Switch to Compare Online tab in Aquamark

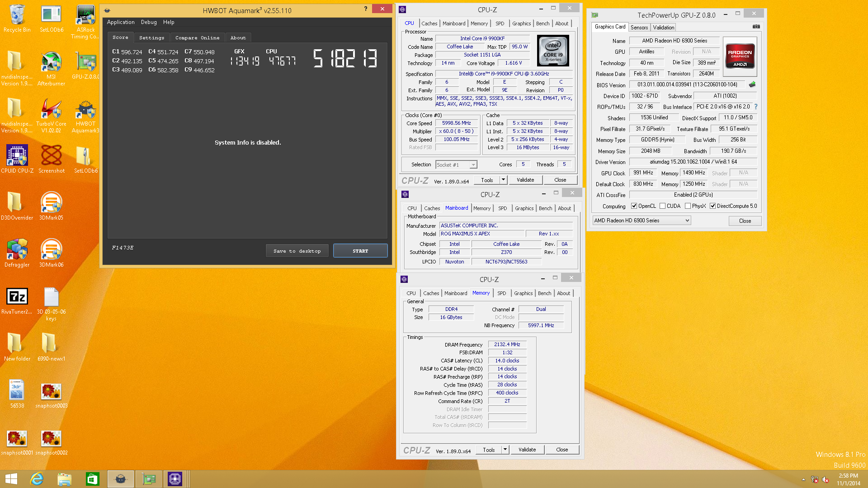pos(198,38)
